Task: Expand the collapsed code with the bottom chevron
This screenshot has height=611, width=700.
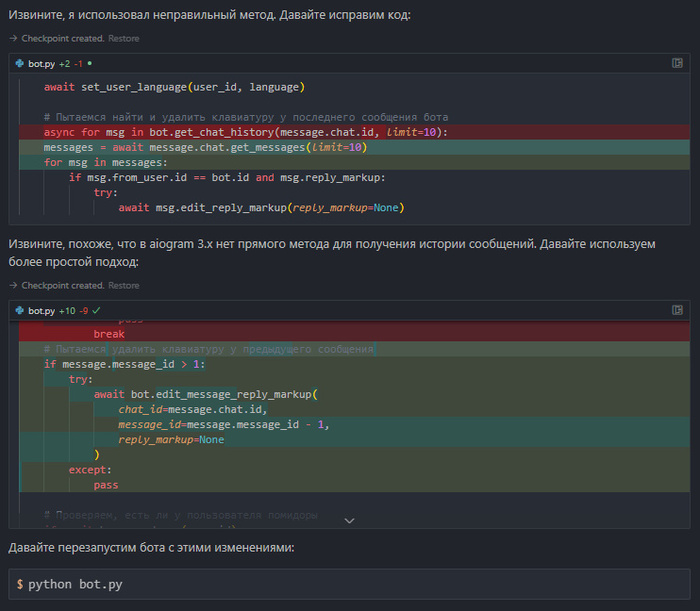Action: coord(349,520)
